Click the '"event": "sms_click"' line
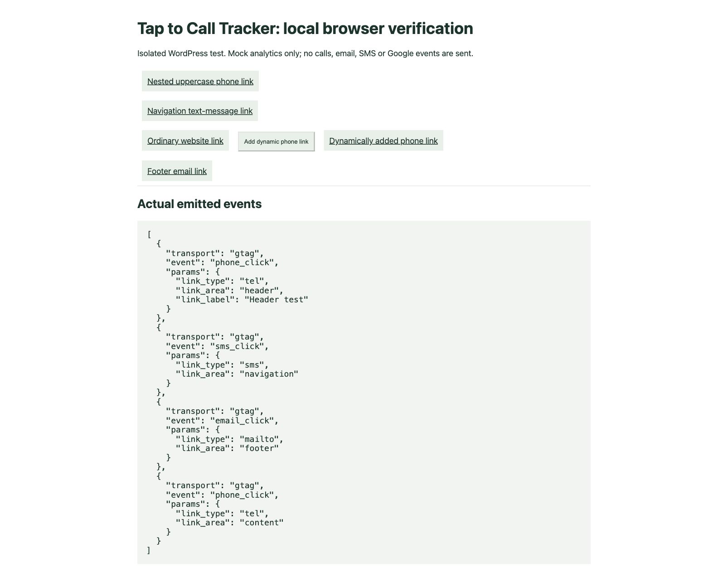This screenshot has width=728, height=582. [x=217, y=346]
